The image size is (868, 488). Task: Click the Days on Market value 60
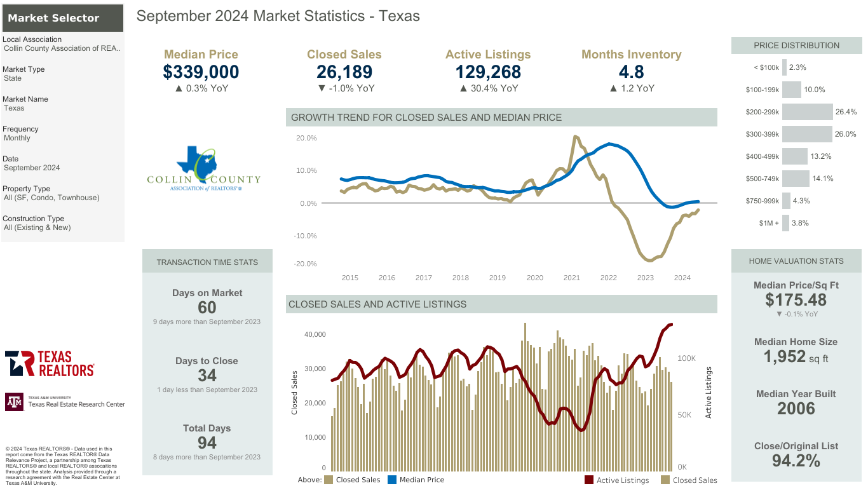coord(207,308)
